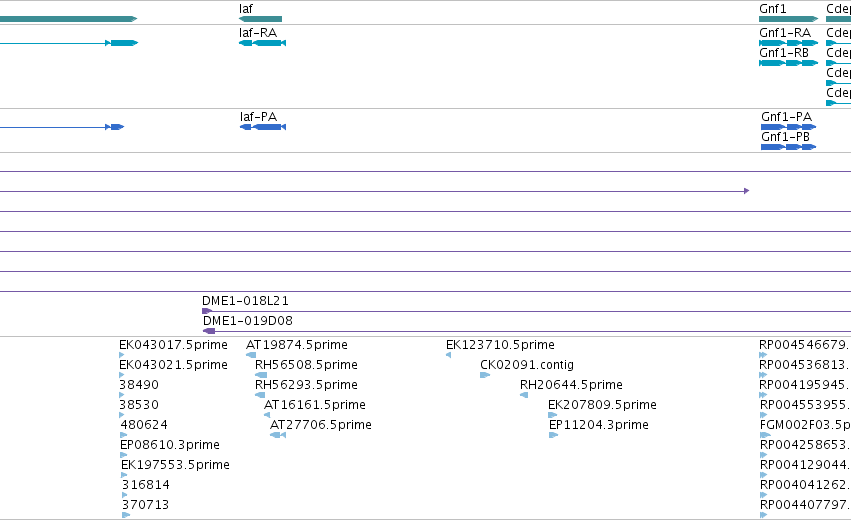The height and width of the screenshot is (520, 851).
Task: Click the AT19874.5prime EST arrow
Action: [x=251, y=355]
